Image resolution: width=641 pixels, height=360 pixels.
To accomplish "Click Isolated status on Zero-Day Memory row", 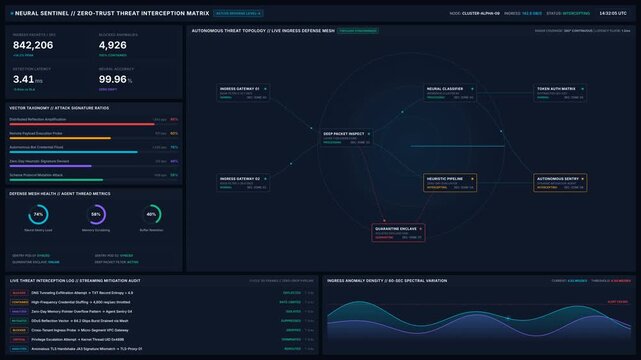I will [294, 312].
